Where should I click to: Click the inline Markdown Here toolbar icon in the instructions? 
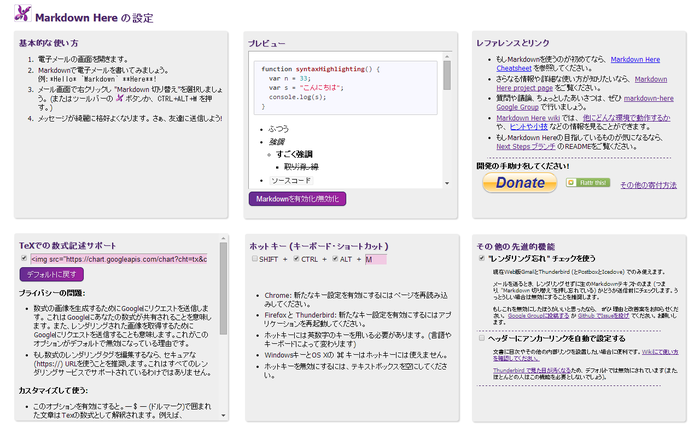point(119,98)
